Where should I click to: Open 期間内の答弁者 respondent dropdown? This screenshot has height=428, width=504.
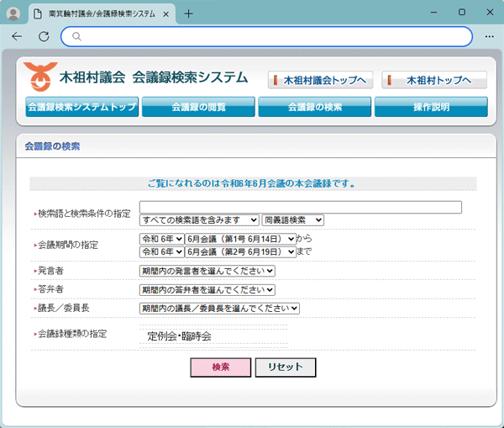pyautogui.click(x=207, y=290)
